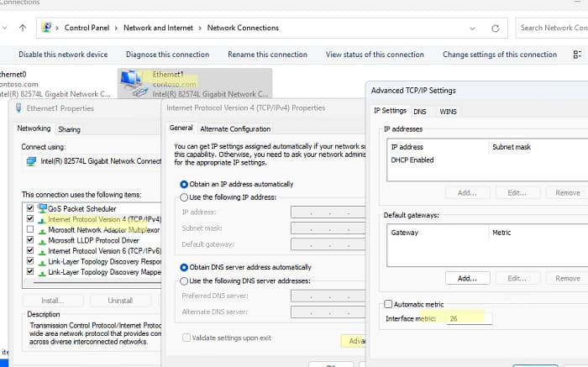The width and height of the screenshot is (588, 367).
Task: Click the view options icon in toolbar
Action: [575, 55]
